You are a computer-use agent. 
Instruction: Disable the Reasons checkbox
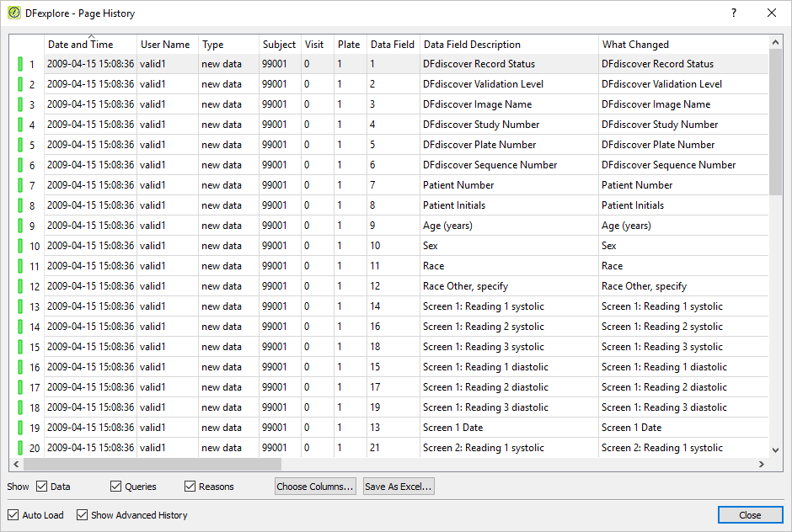coord(190,487)
